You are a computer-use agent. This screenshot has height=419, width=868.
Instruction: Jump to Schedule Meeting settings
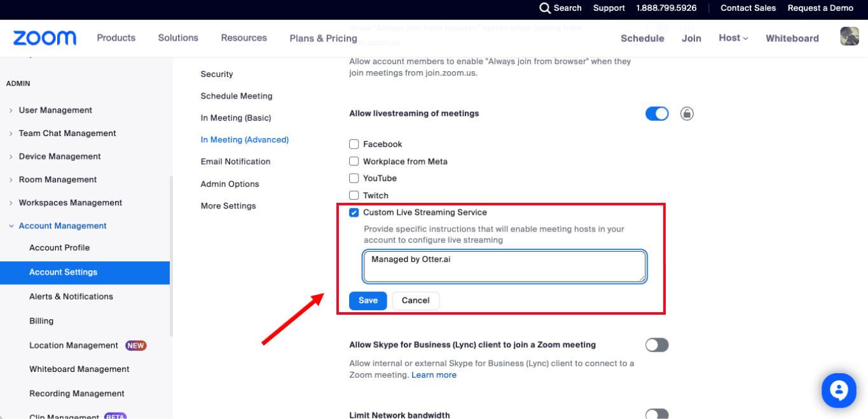pyautogui.click(x=237, y=96)
